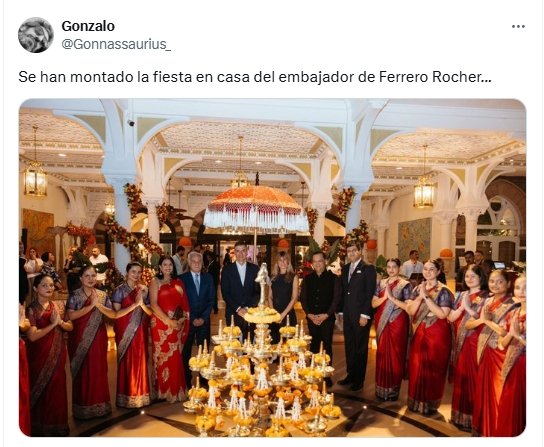Open Gonzalo's profile avatar picture

point(36,35)
